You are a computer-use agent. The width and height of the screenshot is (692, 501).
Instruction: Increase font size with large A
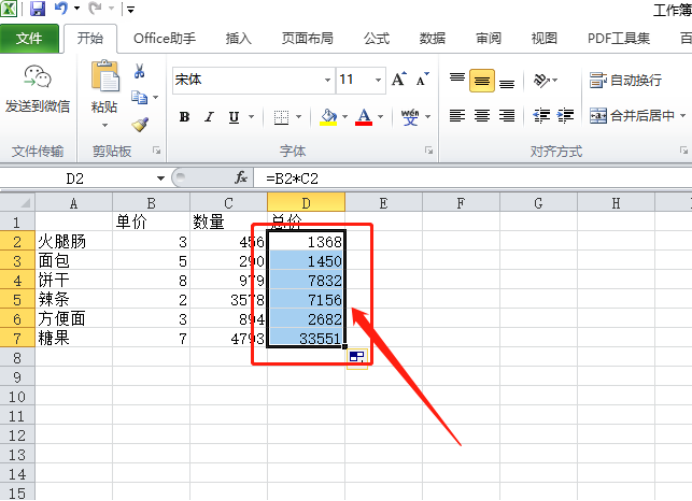coord(399,79)
